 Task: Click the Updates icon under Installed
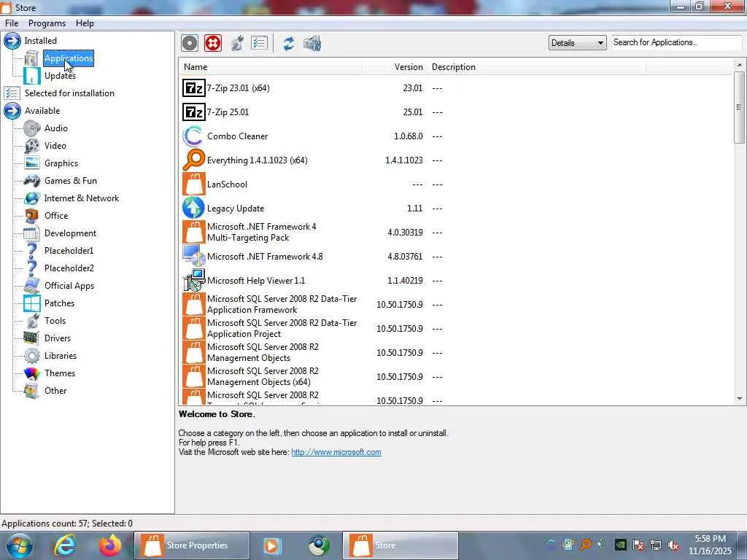pyautogui.click(x=32, y=76)
